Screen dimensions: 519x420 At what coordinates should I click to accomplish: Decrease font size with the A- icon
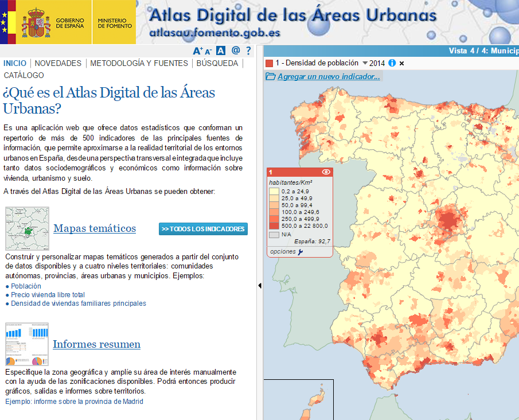[x=208, y=52]
